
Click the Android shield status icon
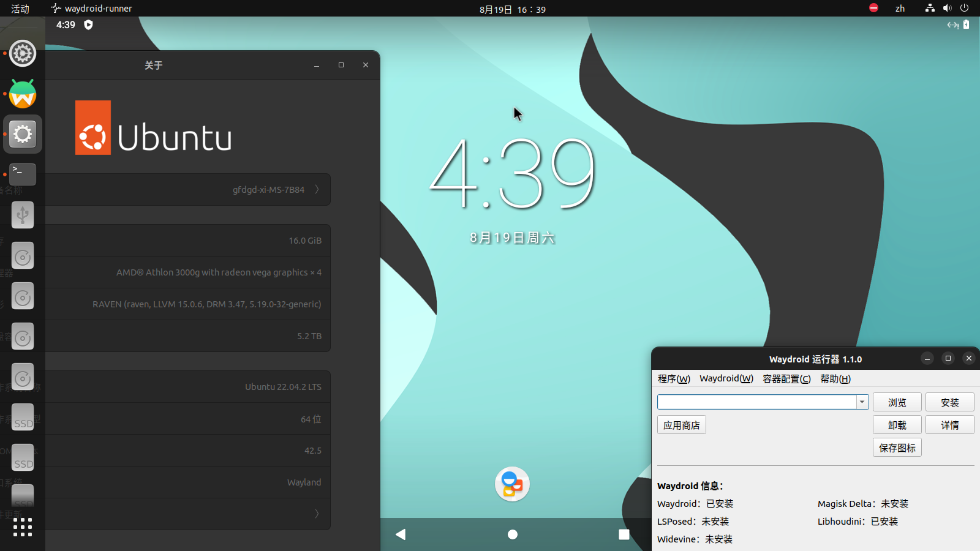click(x=88, y=24)
